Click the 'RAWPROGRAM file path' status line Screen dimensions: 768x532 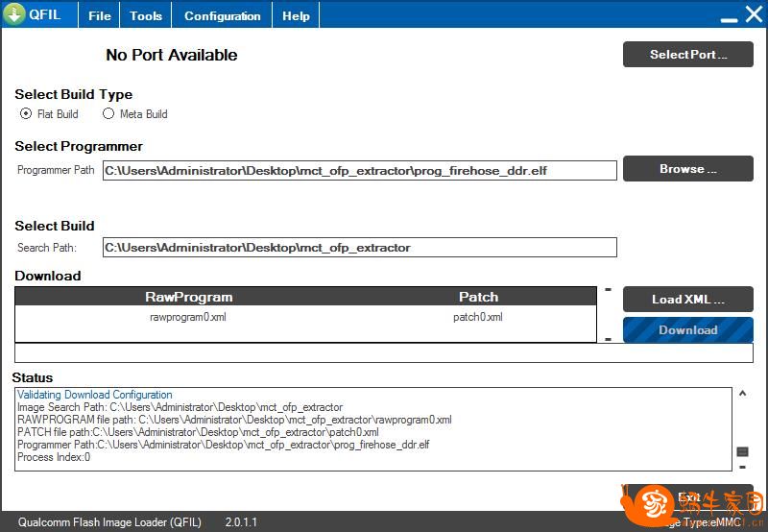pyautogui.click(x=234, y=420)
